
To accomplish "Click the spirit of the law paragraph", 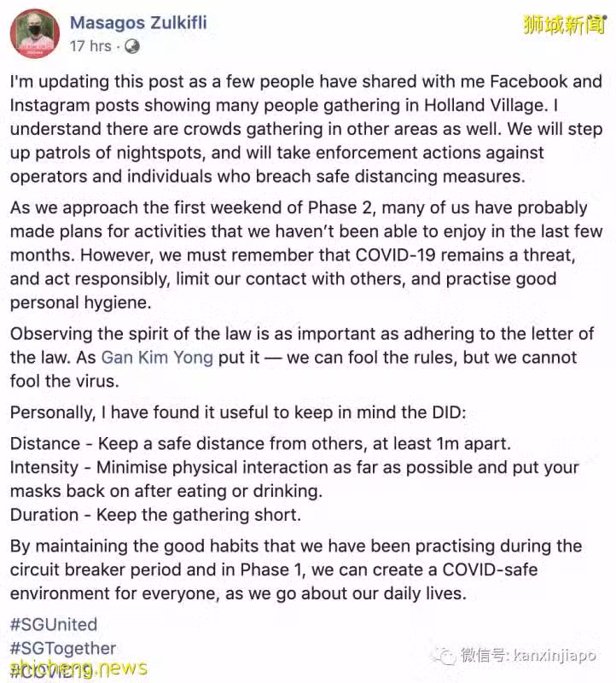I will pos(302,358).
